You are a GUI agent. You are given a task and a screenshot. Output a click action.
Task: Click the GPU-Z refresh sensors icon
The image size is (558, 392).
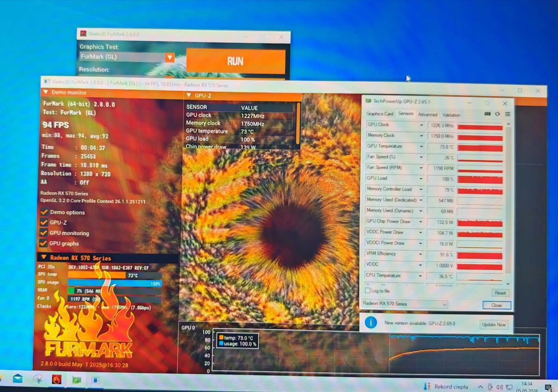497,114
